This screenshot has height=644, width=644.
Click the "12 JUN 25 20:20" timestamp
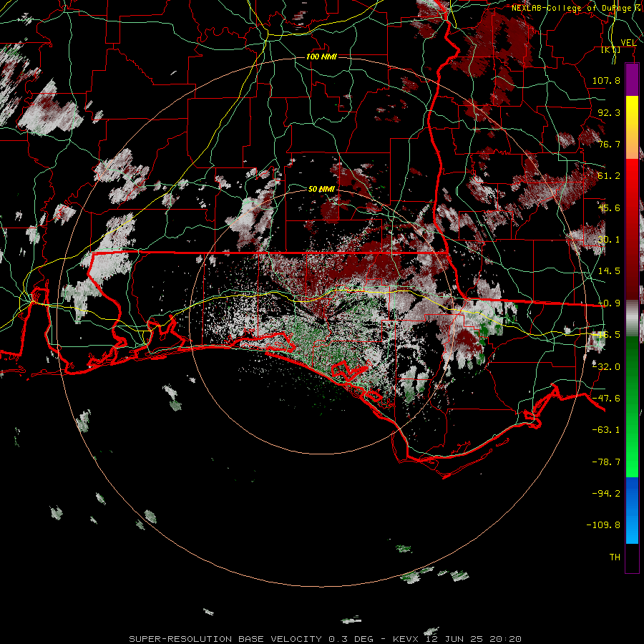(x=474, y=639)
